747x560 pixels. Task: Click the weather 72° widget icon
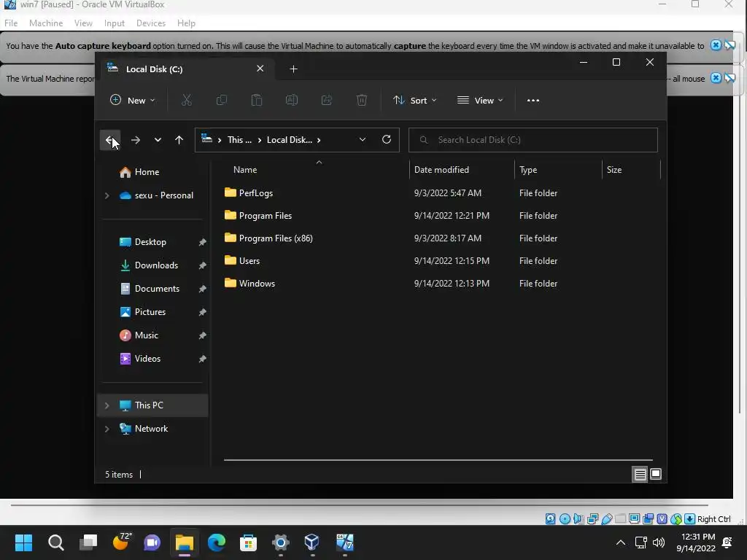coord(122,542)
